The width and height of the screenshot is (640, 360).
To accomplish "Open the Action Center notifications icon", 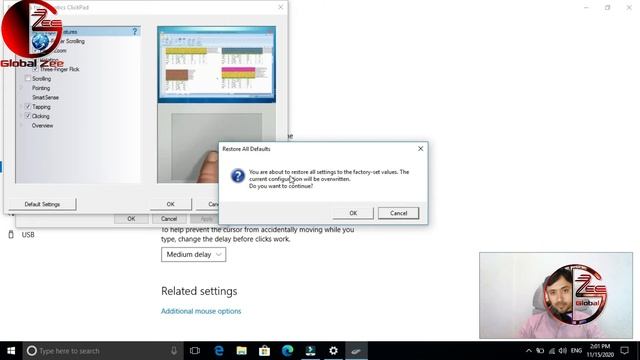I will click(624, 351).
